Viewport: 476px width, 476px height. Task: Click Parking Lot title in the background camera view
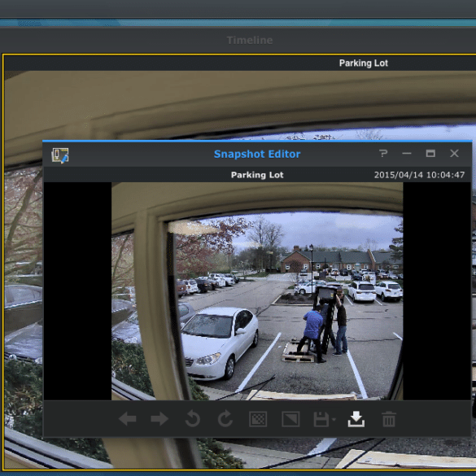point(364,63)
